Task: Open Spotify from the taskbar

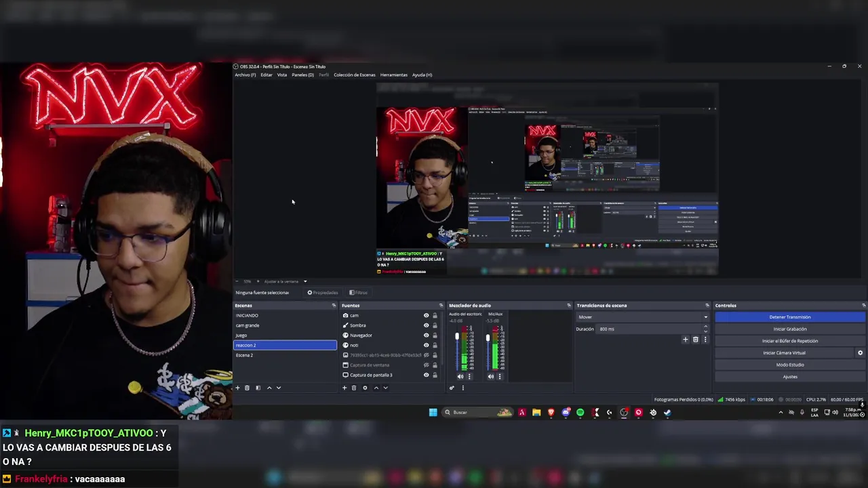Action: pos(580,412)
